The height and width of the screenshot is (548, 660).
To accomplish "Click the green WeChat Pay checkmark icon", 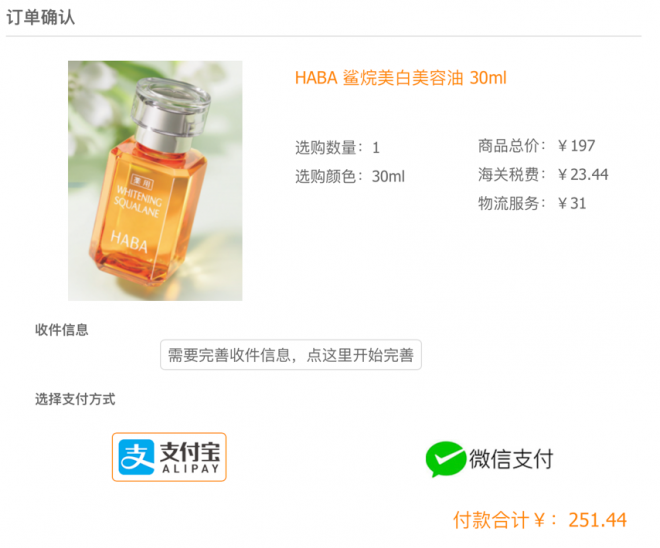I will point(445,459).
